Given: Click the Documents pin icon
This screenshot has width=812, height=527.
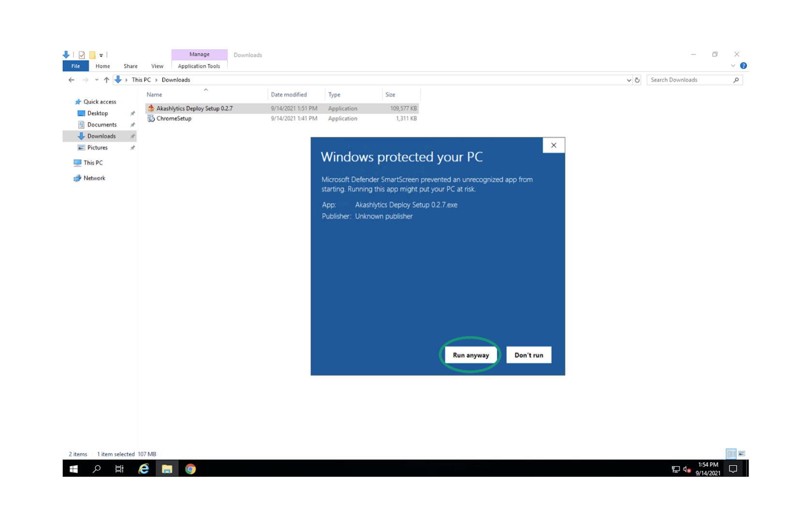Looking at the screenshot, I should [132, 125].
